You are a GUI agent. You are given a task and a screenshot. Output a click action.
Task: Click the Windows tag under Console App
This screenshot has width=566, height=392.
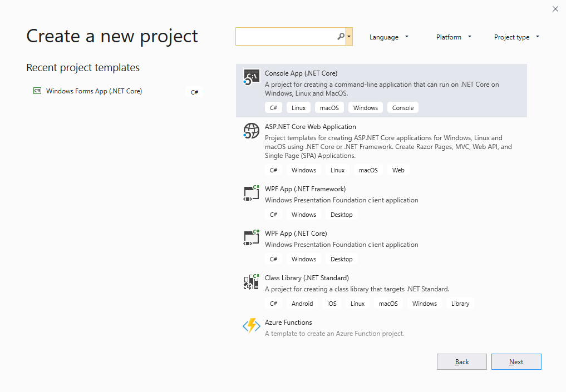(x=365, y=108)
